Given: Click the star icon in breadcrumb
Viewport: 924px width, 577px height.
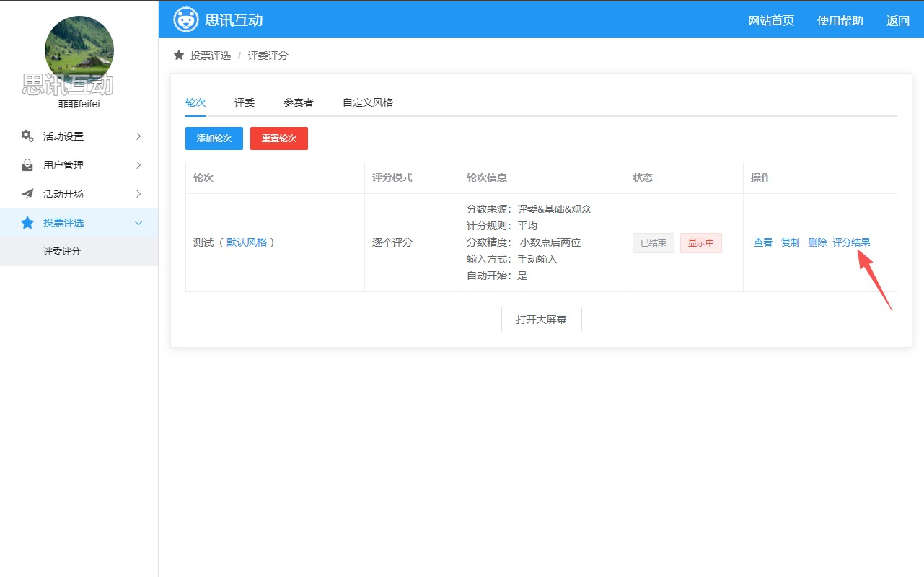Looking at the screenshot, I should click(179, 56).
